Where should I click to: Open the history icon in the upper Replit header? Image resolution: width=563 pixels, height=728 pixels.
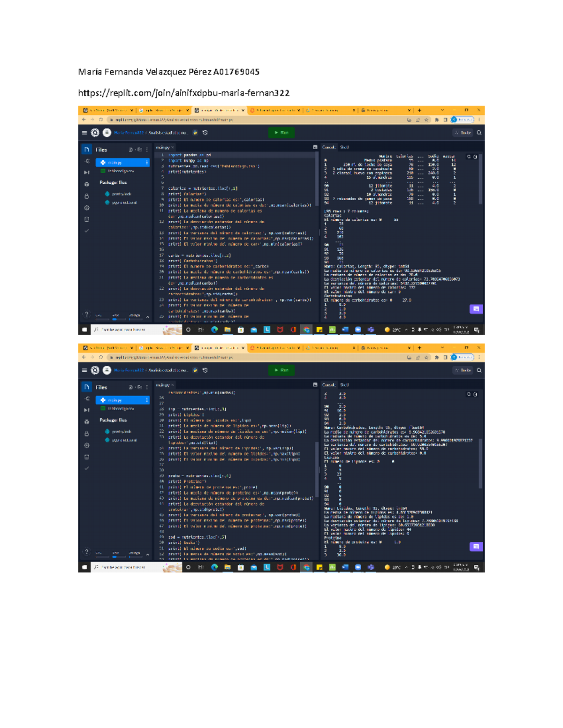(205, 133)
